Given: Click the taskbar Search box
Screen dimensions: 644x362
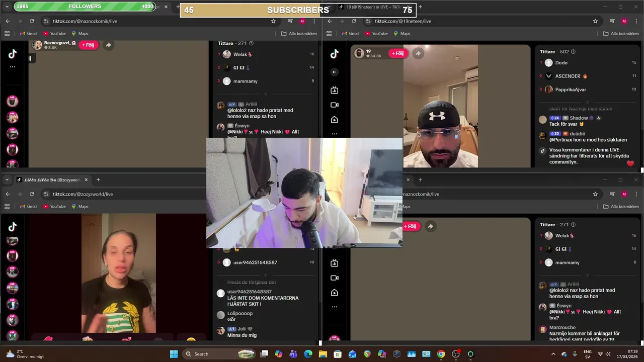Looking at the screenshot, I should (x=219, y=354).
